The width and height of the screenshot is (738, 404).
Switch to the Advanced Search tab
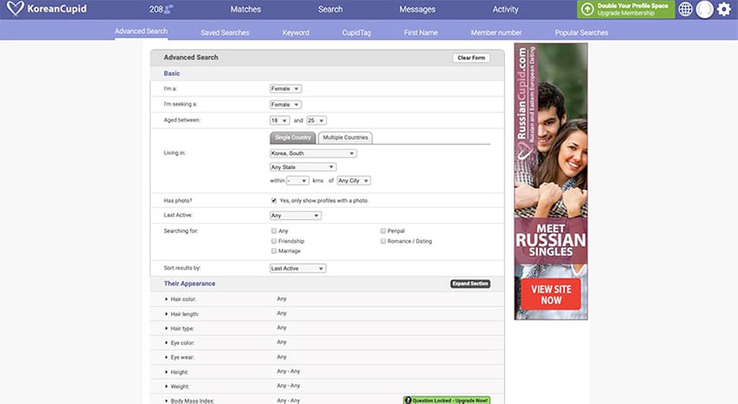[141, 31]
